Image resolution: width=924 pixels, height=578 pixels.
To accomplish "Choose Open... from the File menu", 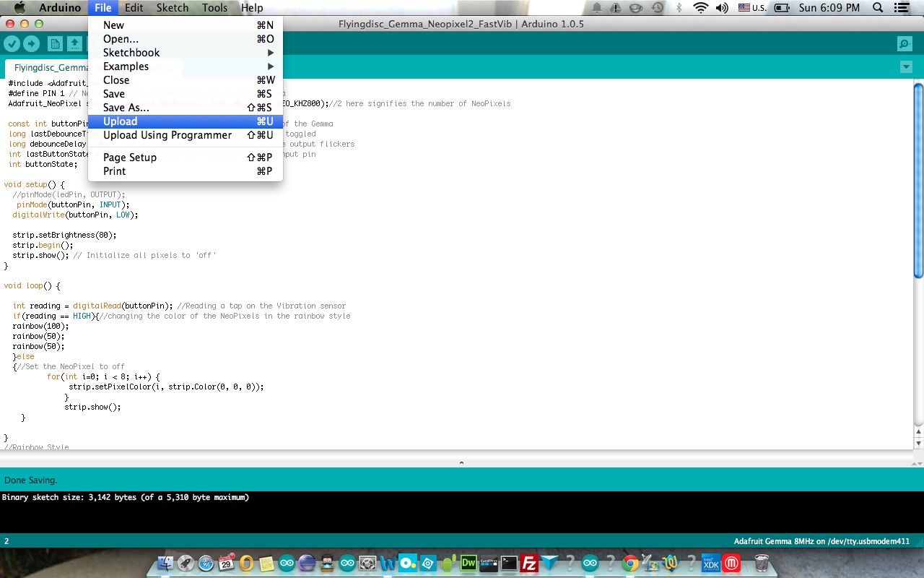I will [186, 39].
